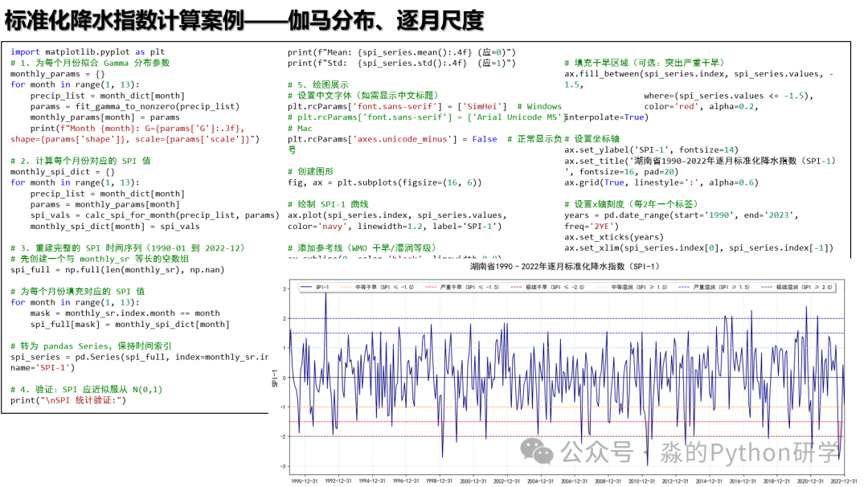The height and width of the screenshot is (487, 868).
Task: Click the 极端干旱 legend entry
Action: tap(548, 287)
